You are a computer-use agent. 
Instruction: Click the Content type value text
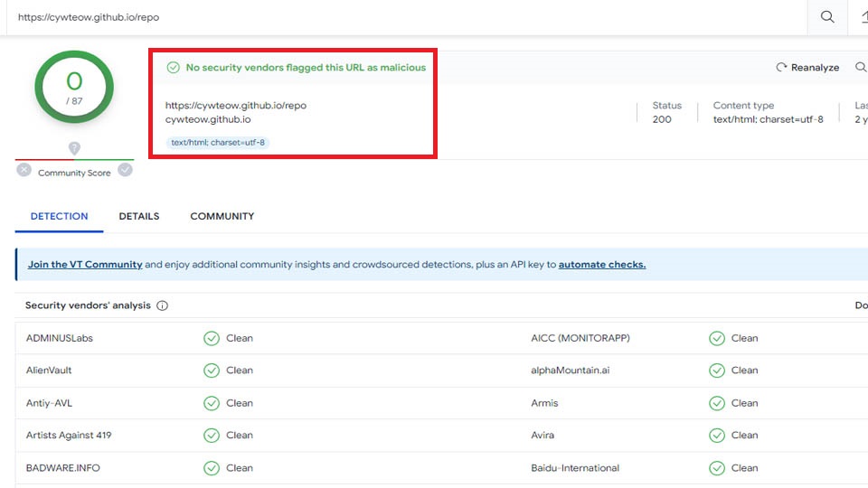(768, 119)
